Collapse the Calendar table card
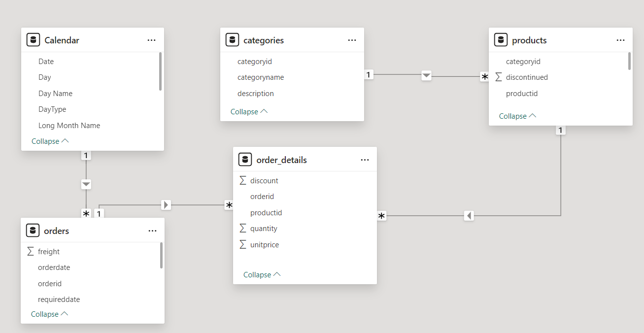 click(50, 141)
